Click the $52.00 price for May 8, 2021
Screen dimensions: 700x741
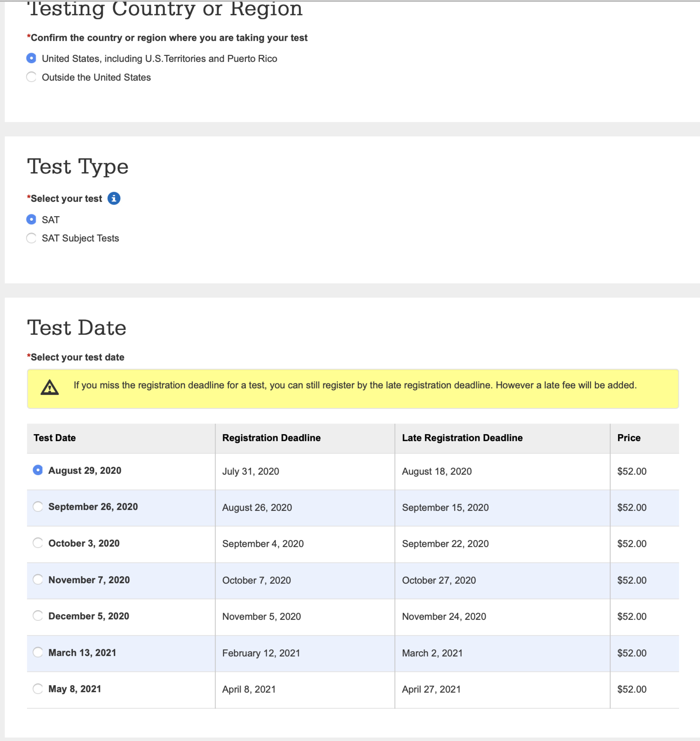(632, 689)
